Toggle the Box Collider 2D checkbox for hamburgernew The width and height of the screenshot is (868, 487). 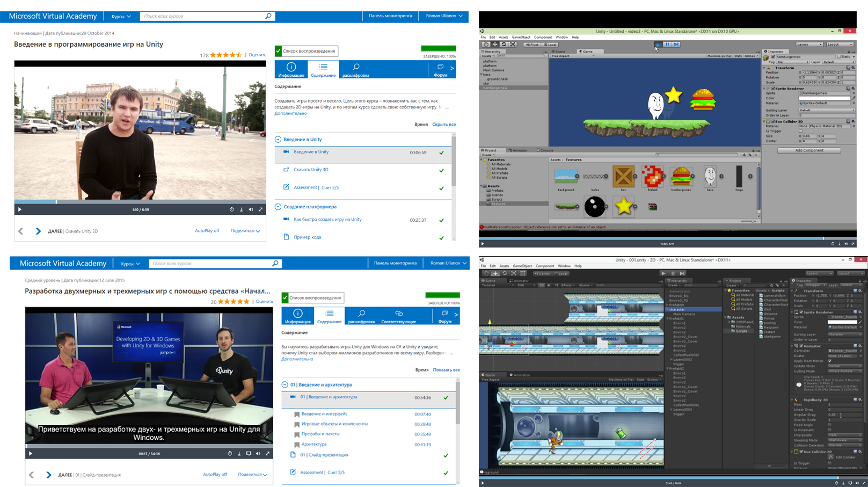tap(773, 121)
